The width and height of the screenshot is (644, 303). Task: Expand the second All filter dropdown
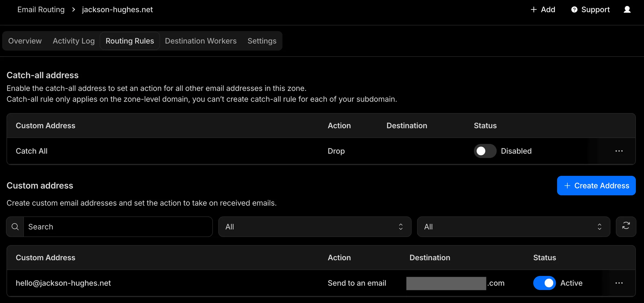pyautogui.click(x=513, y=227)
